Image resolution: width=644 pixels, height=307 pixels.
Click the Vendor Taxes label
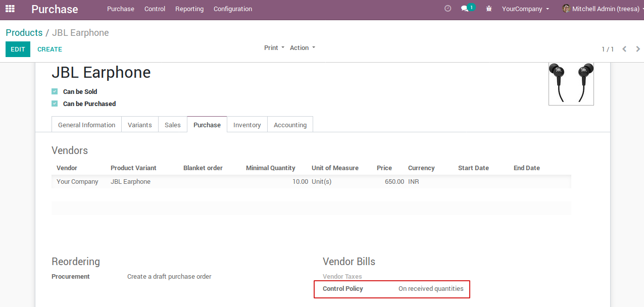[x=342, y=276]
